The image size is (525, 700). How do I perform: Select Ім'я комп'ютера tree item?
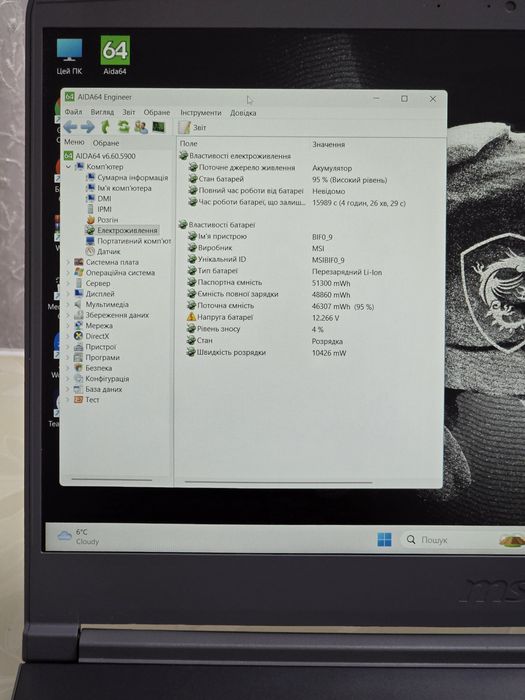119,188
